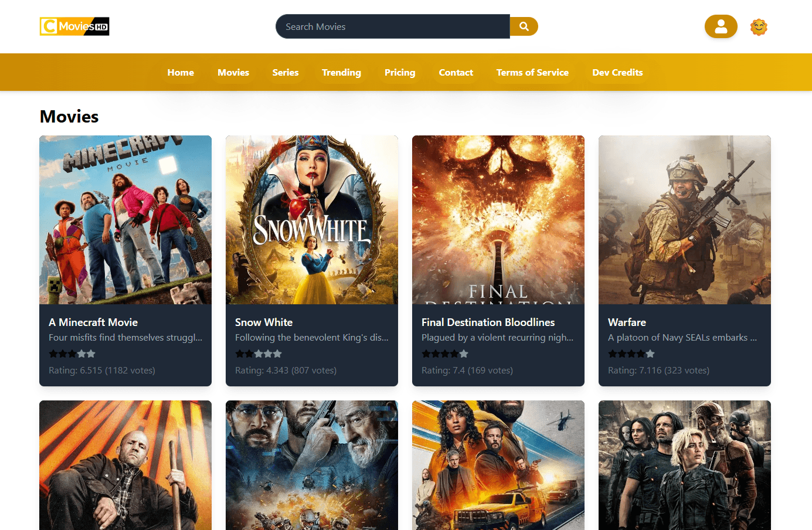This screenshot has width=812, height=530.
Task: Select Home in the navigation bar
Action: click(x=180, y=72)
